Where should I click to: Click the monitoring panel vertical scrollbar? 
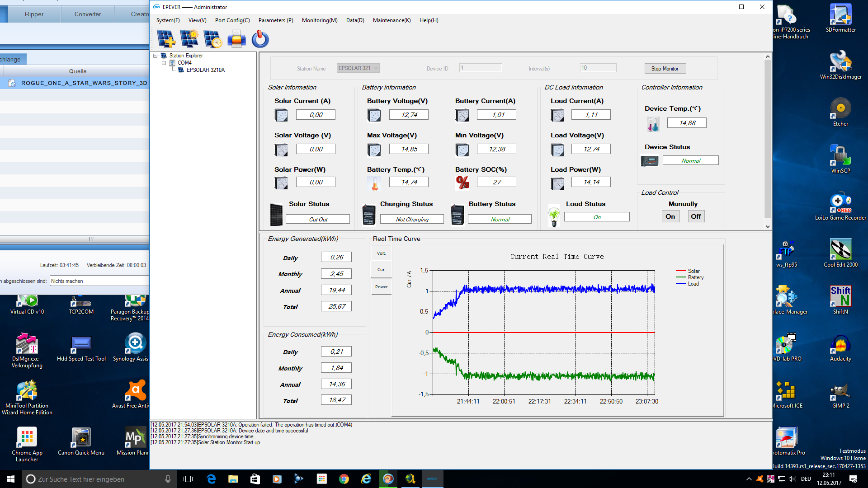coord(767,136)
